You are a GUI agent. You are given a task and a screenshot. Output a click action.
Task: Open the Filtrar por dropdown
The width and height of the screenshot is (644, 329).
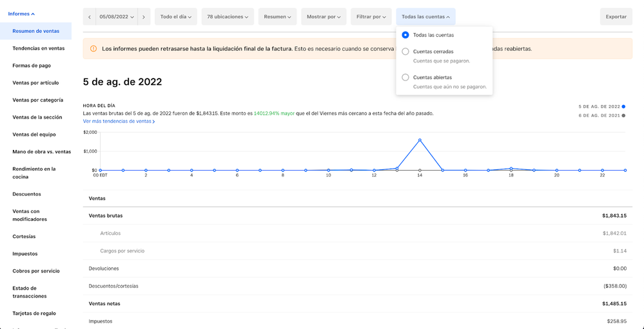371,17
